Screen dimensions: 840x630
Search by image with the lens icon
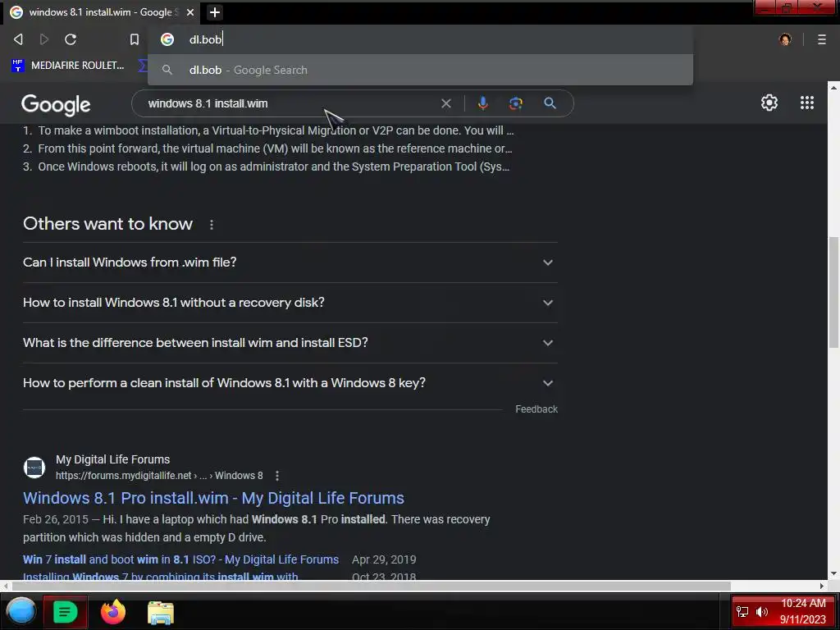pos(515,103)
